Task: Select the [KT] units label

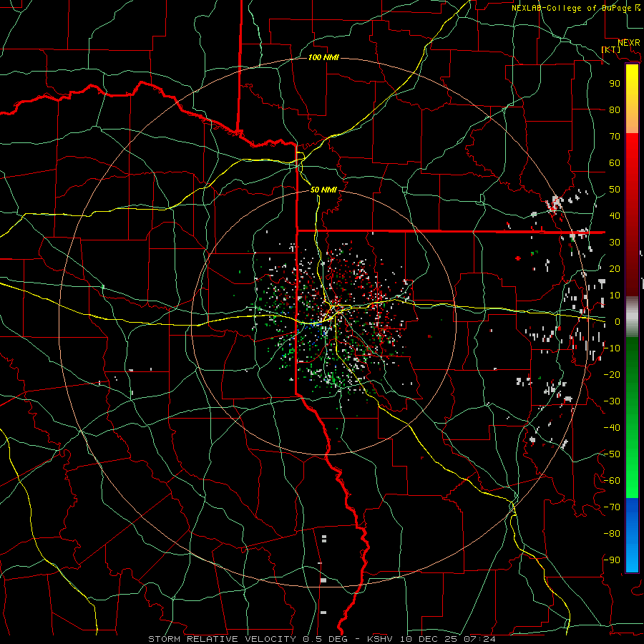Action: coord(611,49)
